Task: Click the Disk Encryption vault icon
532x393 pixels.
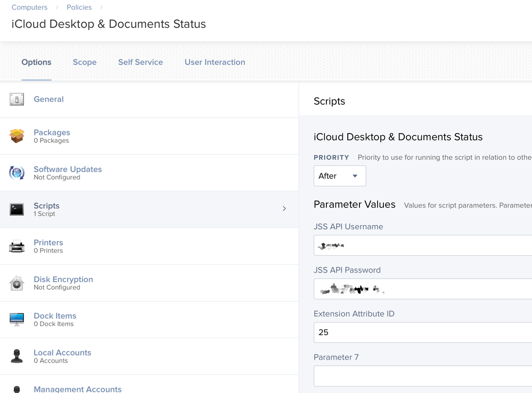Action: point(17,283)
